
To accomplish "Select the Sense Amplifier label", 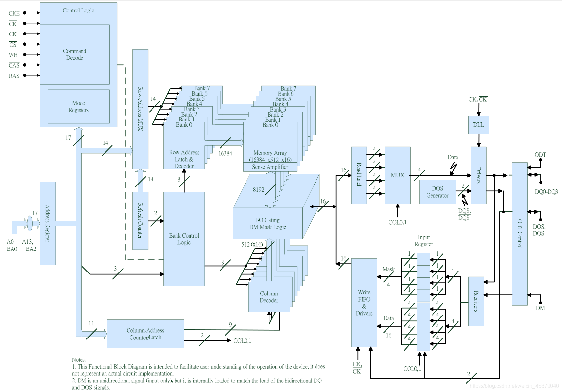I will tap(270, 167).
